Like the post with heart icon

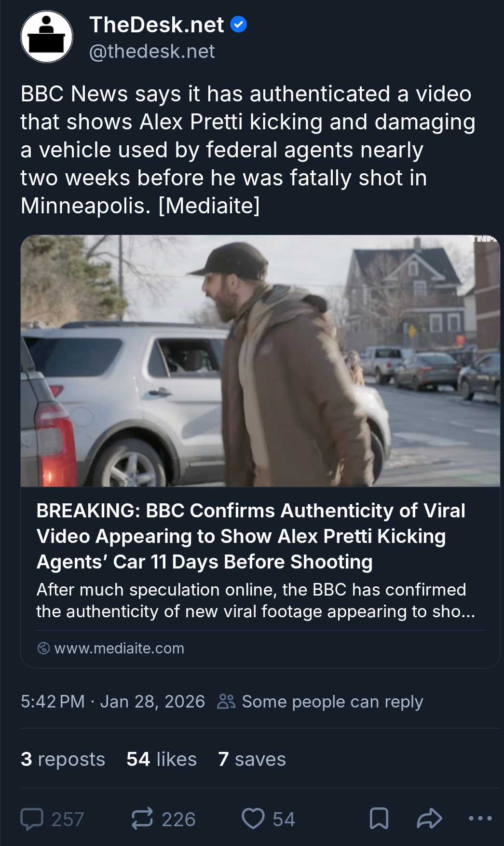[x=253, y=819]
